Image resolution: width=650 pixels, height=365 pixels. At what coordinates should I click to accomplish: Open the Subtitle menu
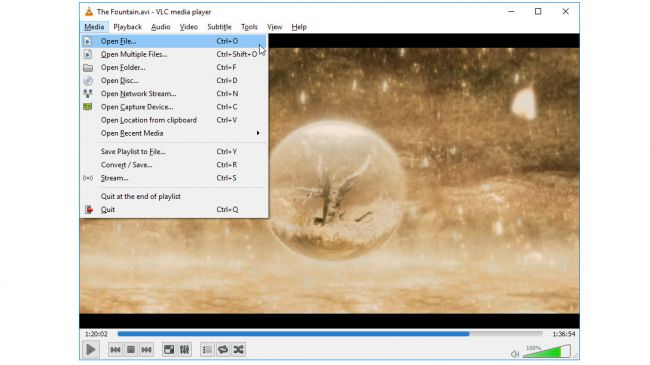coord(219,27)
